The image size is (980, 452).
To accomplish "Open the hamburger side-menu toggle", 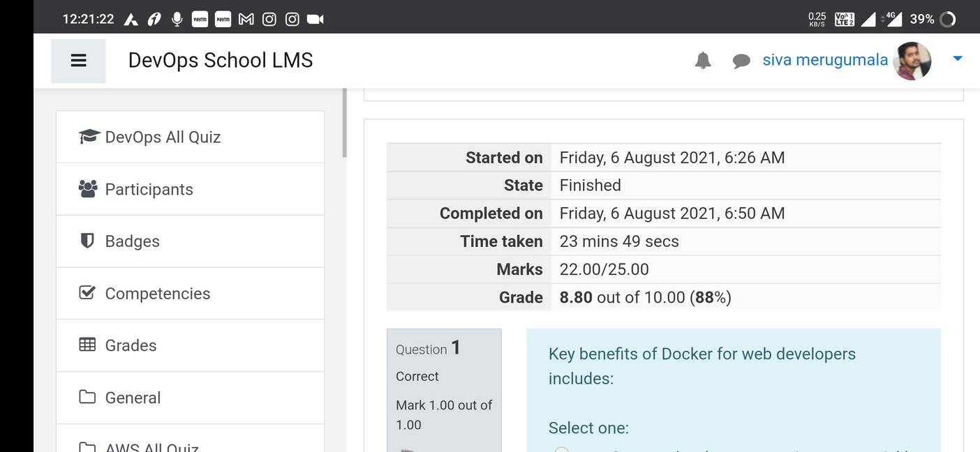I will click(x=78, y=61).
